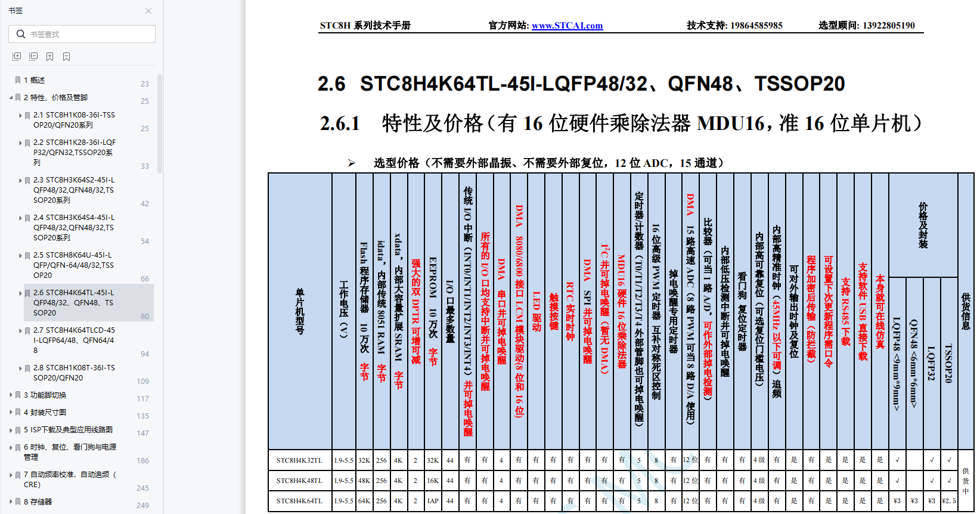Screen dimensions: 980x514
Task: Click the magnifier icon in bookmark search
Action: tap(21, 34)
